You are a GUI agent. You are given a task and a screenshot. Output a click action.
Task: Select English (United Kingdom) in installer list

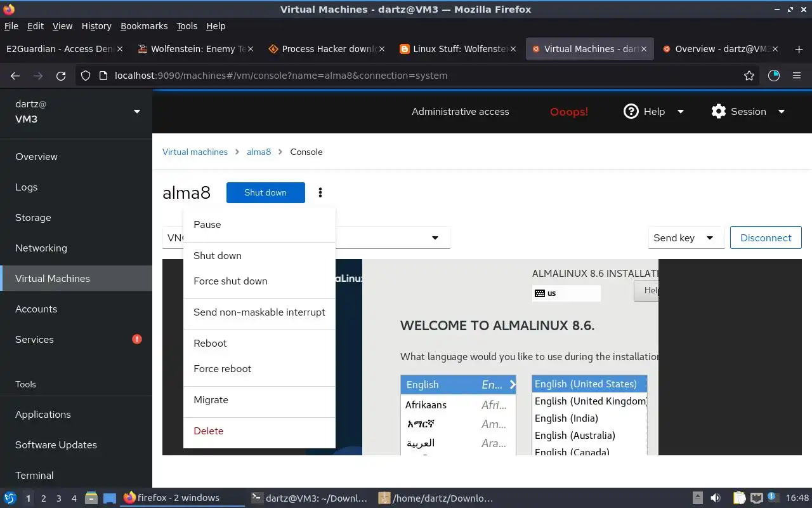(x=589, y=401)
